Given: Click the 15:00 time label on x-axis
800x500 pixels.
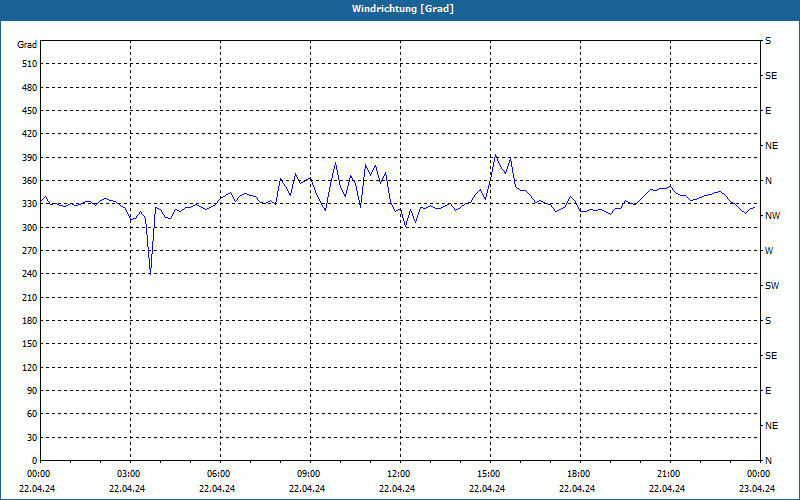Looking at the screenshot, I should pos(490,474).
